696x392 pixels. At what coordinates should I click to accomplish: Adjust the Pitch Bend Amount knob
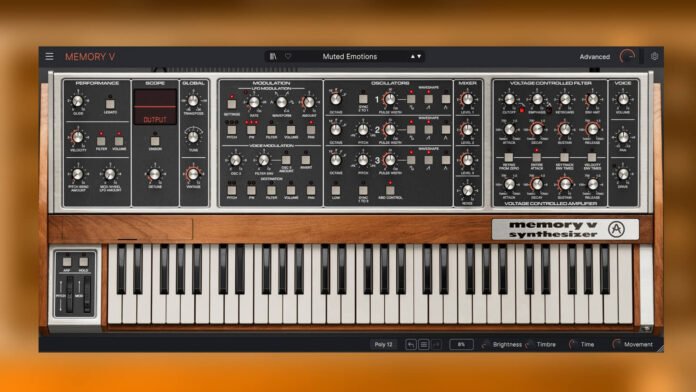(x=78, y=174)
